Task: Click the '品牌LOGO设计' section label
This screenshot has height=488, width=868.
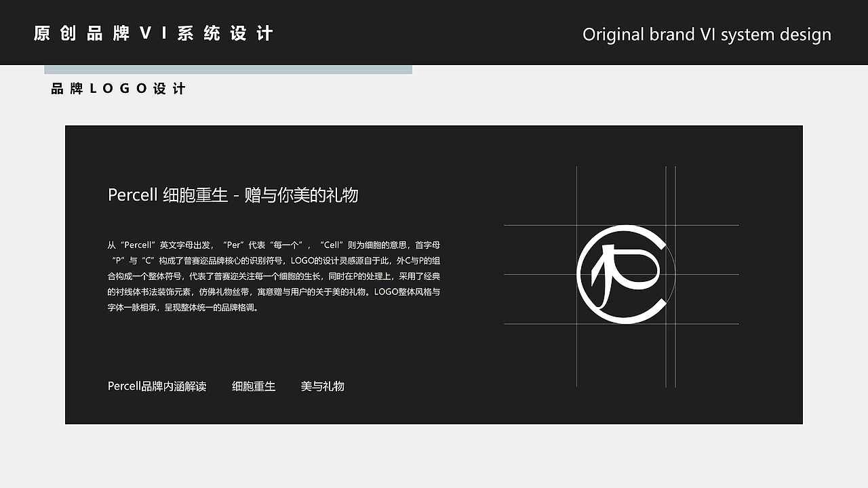Action: point(119,89)
